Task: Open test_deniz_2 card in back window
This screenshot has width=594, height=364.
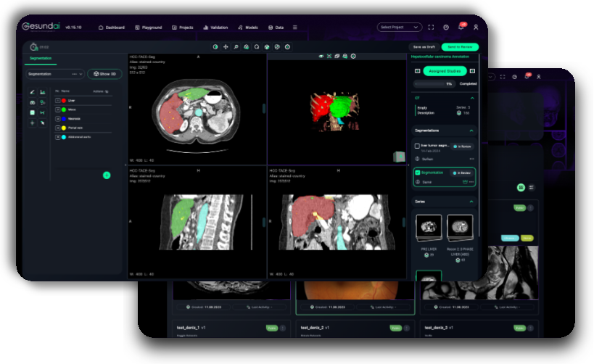Action: coord(355,329)
